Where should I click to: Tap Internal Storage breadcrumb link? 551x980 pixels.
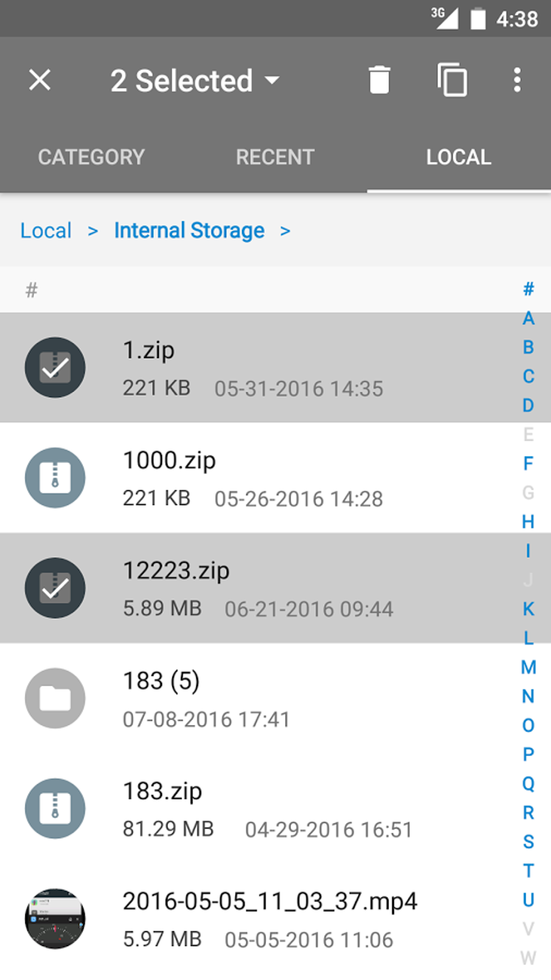click(189, 231)
